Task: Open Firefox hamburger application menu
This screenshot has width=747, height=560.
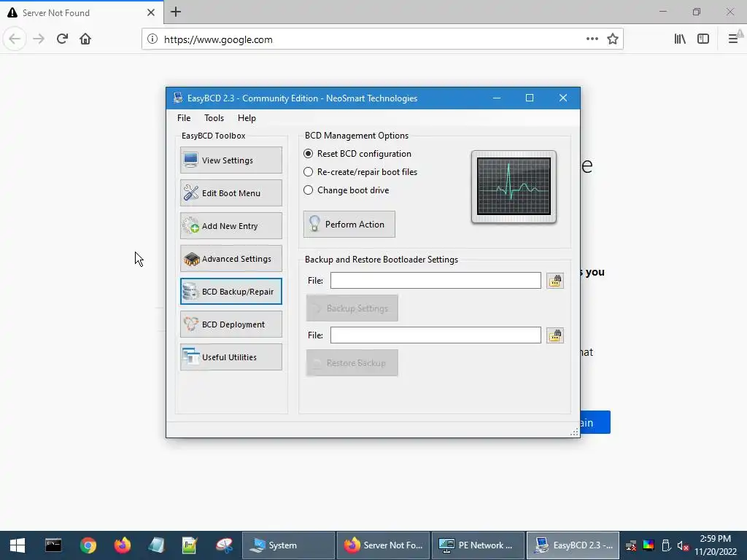Action: (733, 39)
